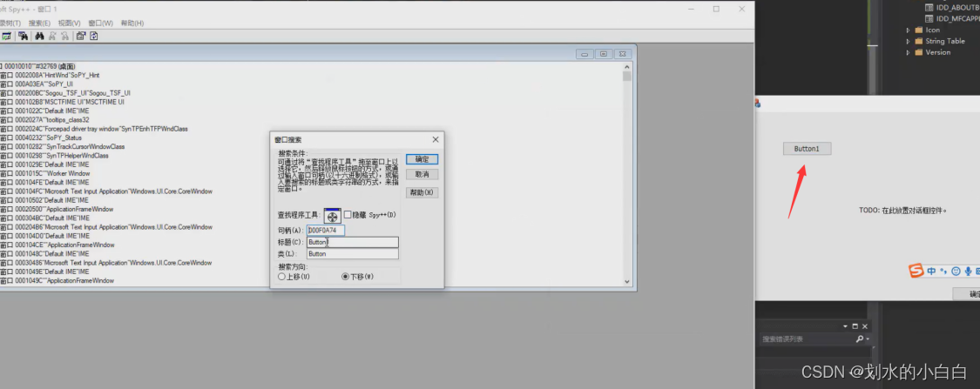Expand the Icon resource node

tap(908, 30)
